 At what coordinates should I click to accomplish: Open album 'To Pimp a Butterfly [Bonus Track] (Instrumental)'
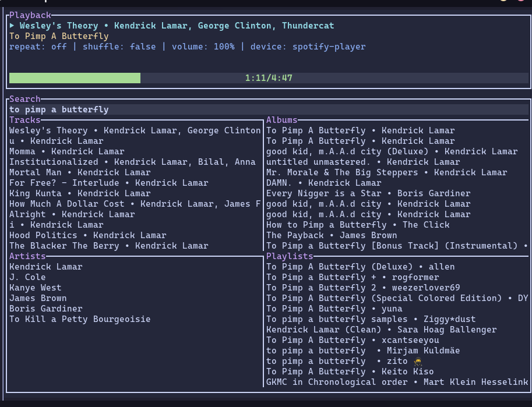397,246
